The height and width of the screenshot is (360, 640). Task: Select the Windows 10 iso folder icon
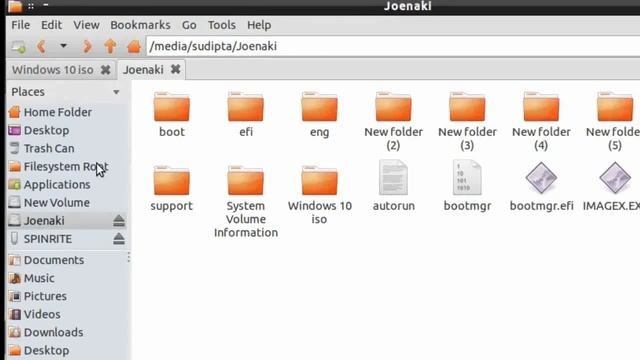320,180
